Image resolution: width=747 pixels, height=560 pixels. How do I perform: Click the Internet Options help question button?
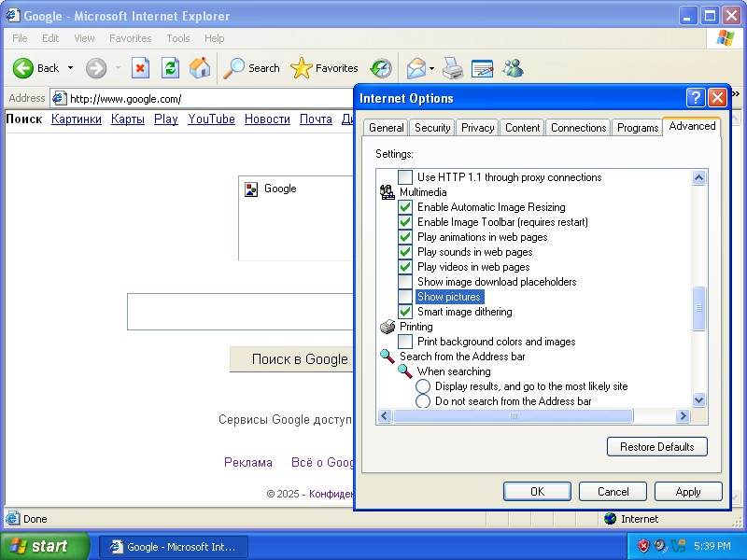696,98
